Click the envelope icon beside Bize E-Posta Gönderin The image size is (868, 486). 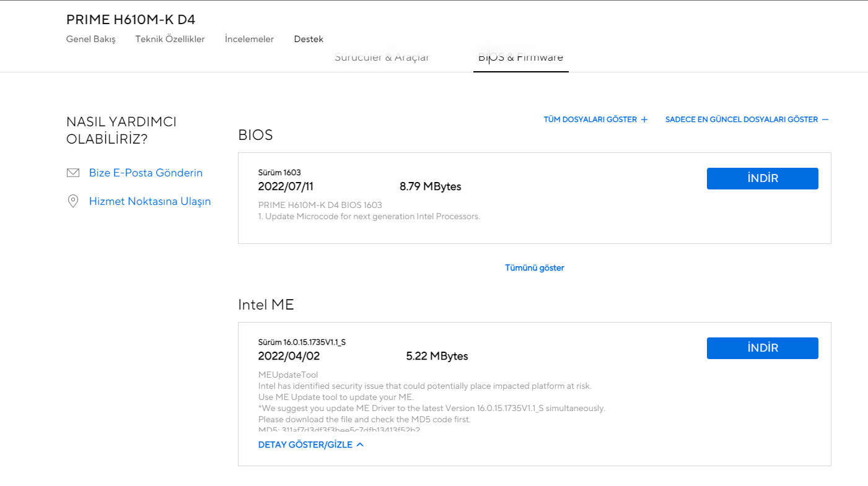point(73,173)
